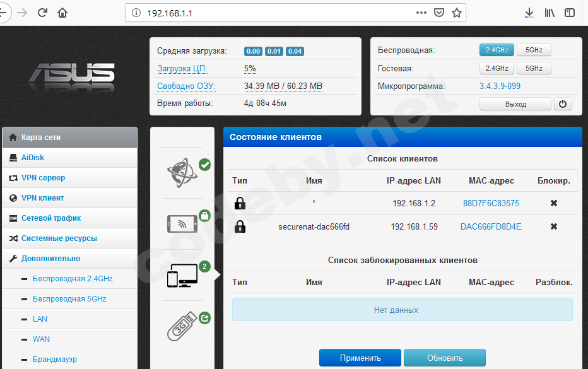Click the power reboot icon button

pyautogui.click(x=563, y=104)
